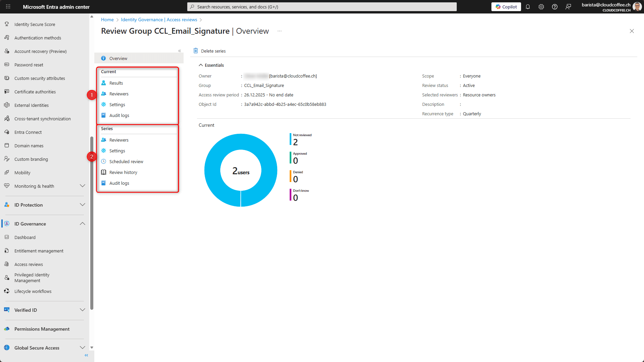
Task: Open the portal settings gear icon
Action: [x=541, y=7]
